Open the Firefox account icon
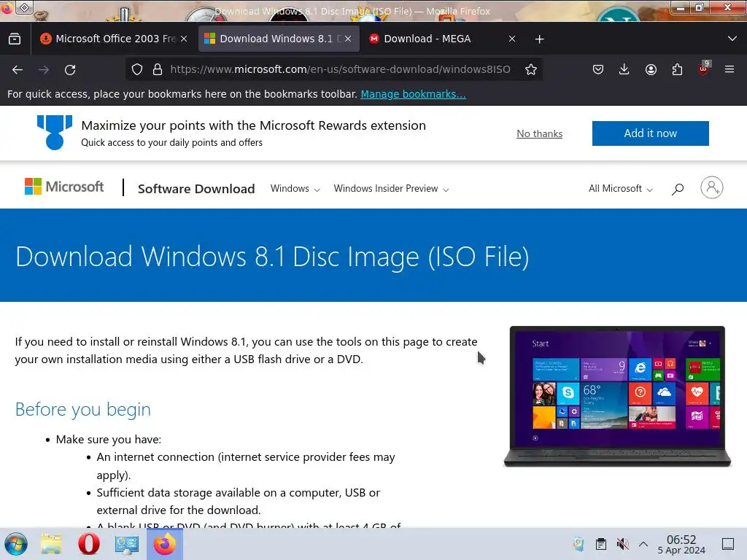 651,69
